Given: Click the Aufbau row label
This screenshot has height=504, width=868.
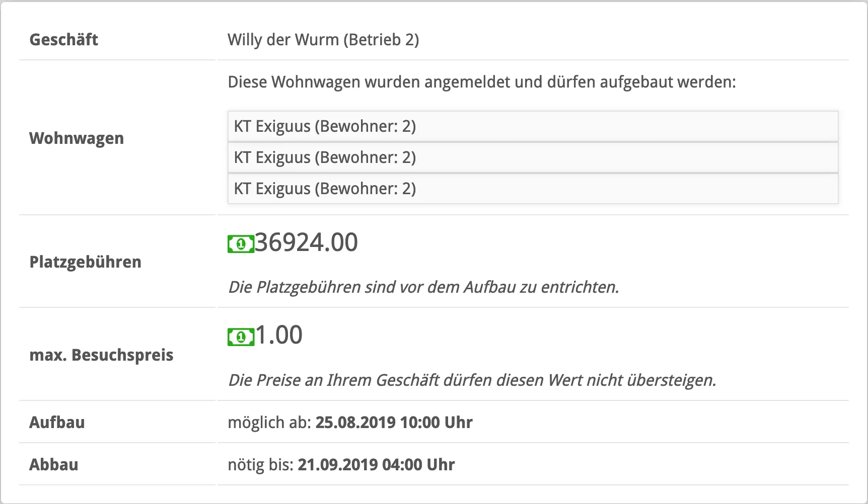Looking at the screenshot, I should [57, 423].
